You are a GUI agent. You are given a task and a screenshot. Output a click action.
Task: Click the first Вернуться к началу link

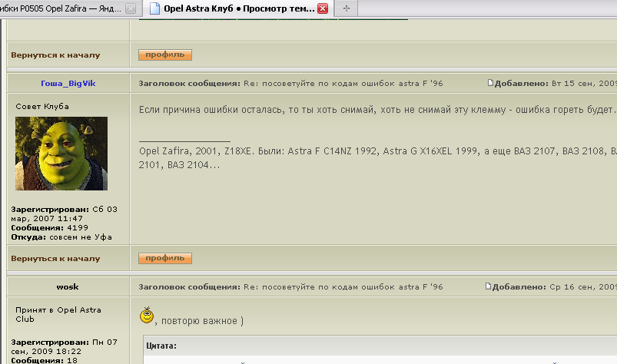click(55, 55)
